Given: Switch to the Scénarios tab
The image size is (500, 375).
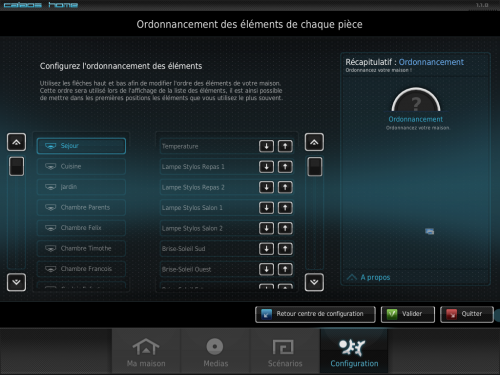Looking at the screenshot, I should (285, 351).
